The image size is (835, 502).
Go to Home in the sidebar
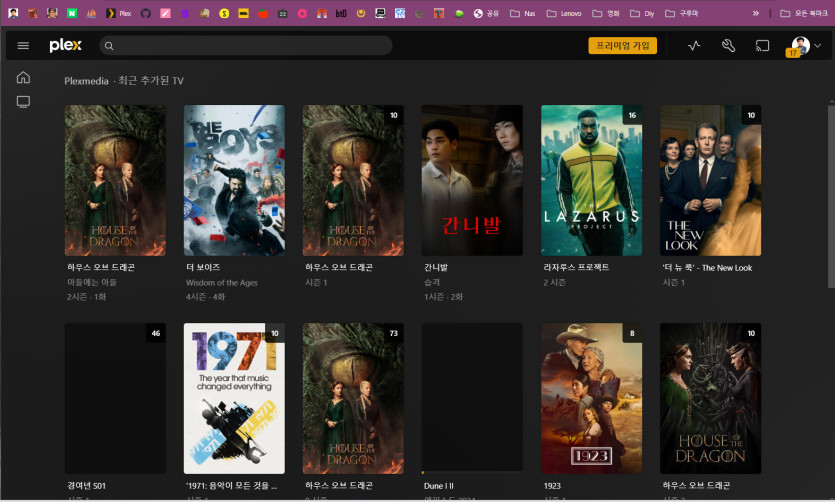tap(23, 77)
